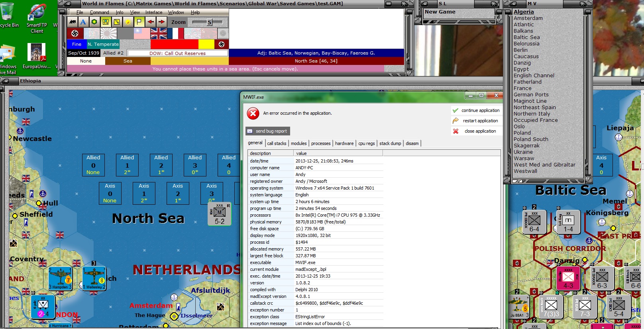Click the Fine weather indicator
This screenshot has height=329, width=644.
pos(77,44)
